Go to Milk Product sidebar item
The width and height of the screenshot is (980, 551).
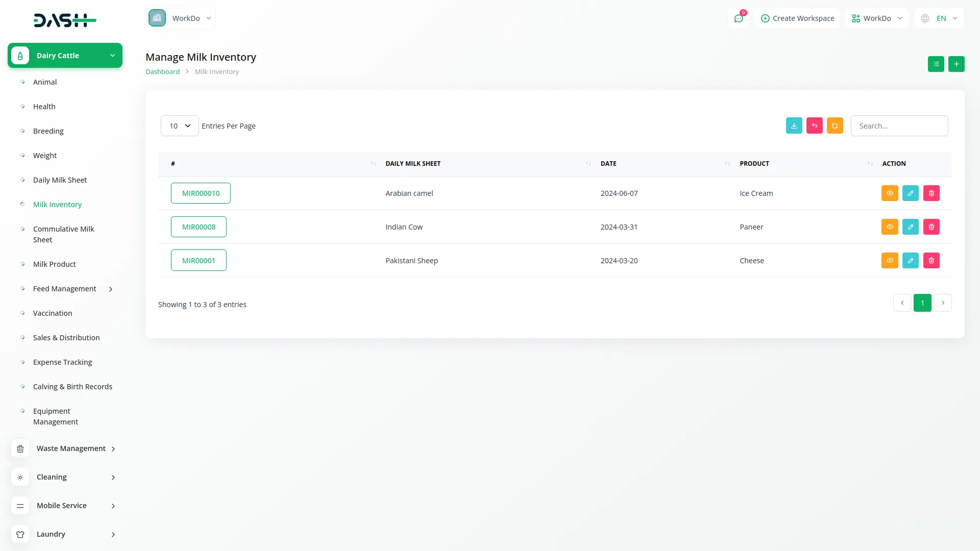[54, 264]
